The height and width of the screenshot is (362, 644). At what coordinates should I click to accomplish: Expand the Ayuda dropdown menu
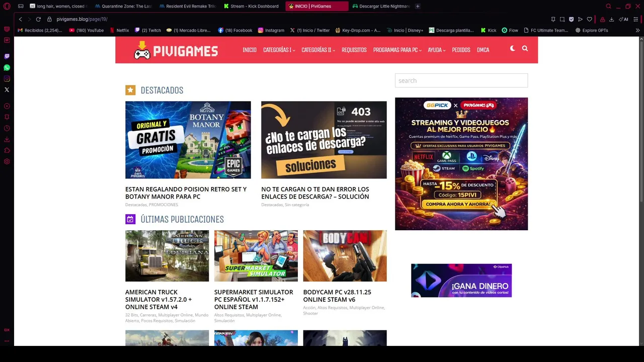[436, 50]
